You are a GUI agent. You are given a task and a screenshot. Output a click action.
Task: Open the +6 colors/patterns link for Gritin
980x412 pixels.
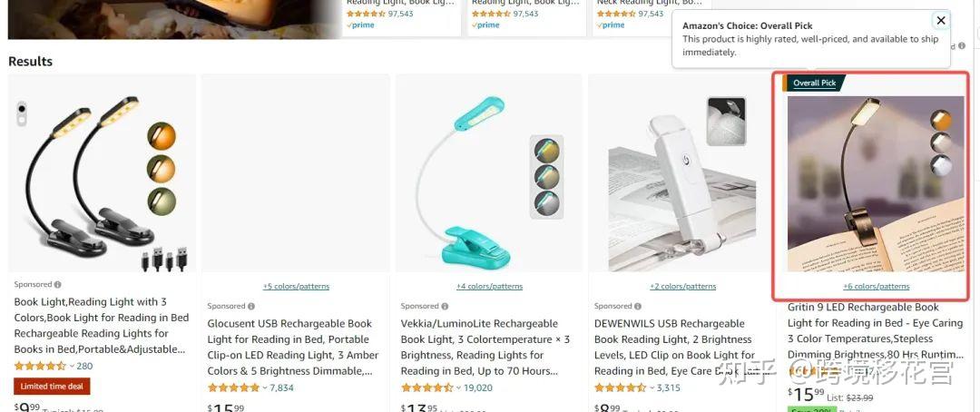click(877, 287)
